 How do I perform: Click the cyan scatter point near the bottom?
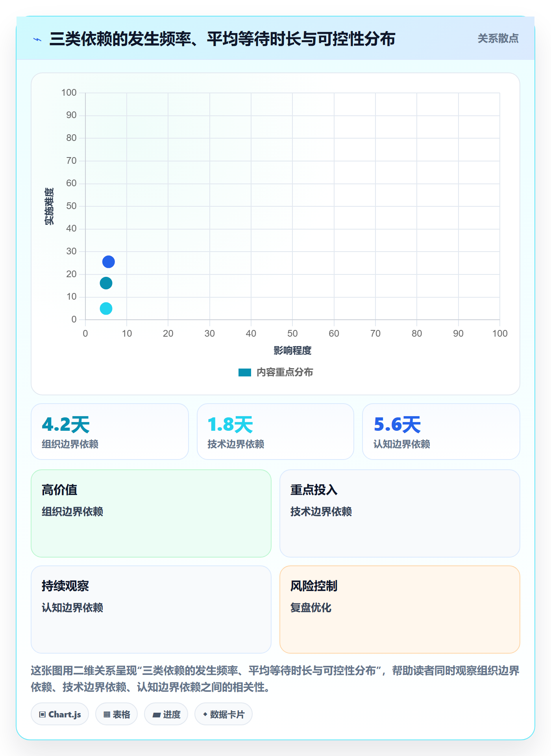tap(106, 308)
